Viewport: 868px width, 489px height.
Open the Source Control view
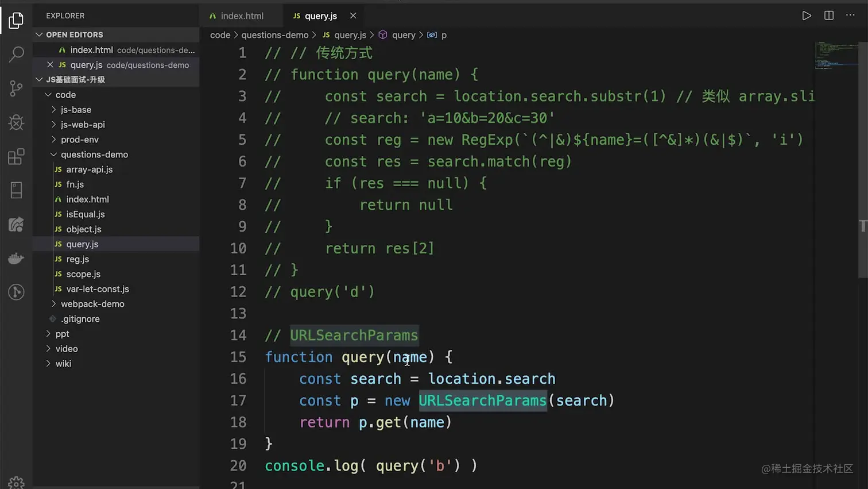[x=16, y=88]
